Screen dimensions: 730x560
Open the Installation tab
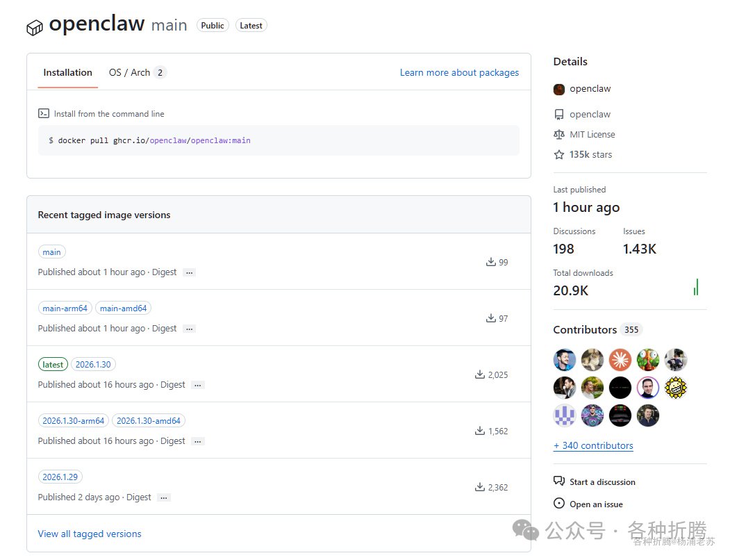67,72
